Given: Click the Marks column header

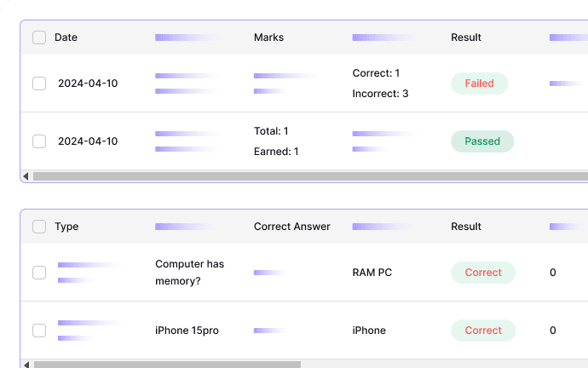Looking at the screenshot, I should pyautogui.click(x=268, y=37).
